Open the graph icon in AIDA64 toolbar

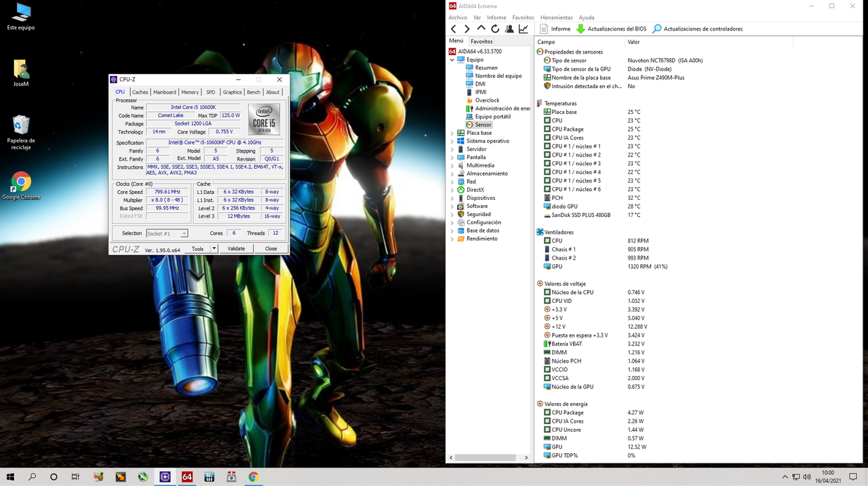point(524,29)
